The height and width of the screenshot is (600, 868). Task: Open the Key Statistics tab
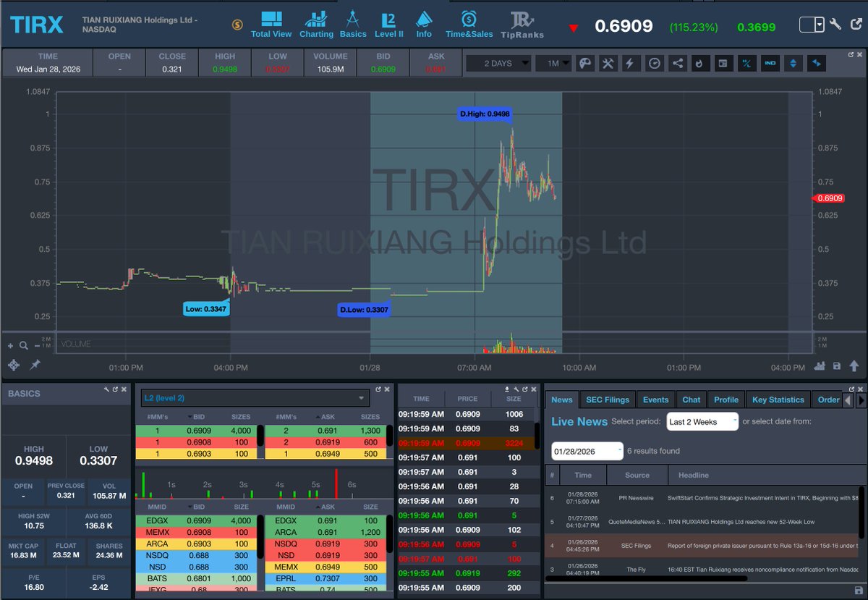pyautogui.click(x=780, y=399)
